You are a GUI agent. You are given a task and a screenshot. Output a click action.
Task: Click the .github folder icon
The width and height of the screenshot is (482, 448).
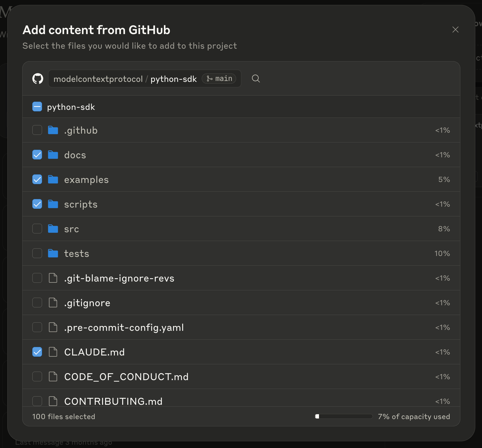tap(53, 130)
